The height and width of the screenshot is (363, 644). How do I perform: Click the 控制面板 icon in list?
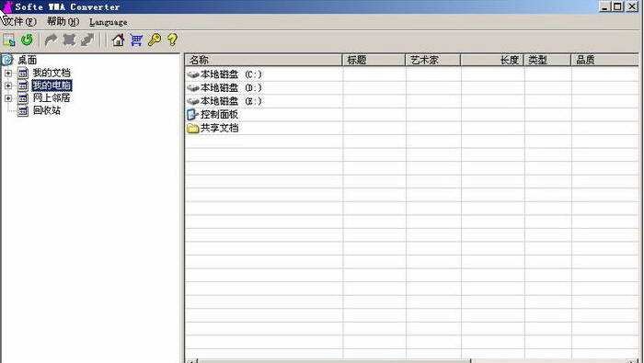coord(192,115)
